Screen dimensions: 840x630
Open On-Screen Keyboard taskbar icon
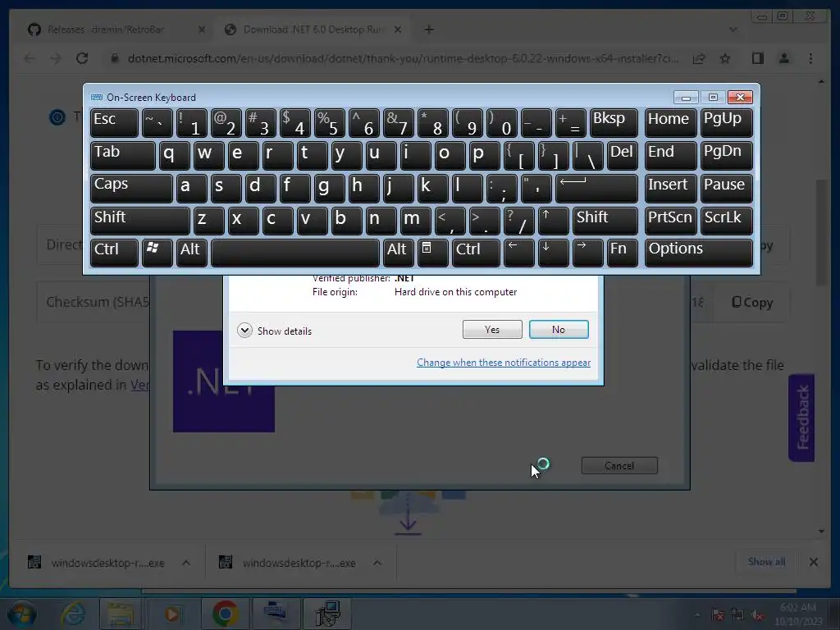pyautogui.click(x=276, y=614)
